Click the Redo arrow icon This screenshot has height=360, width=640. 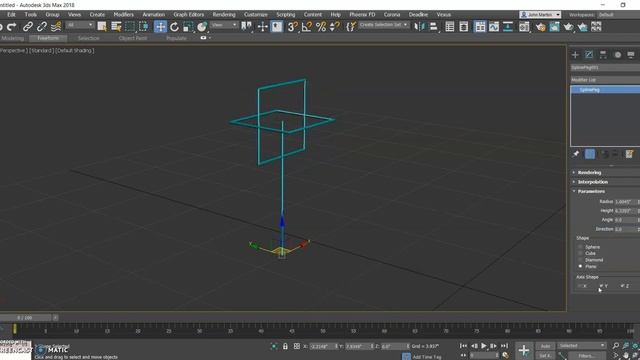[x=12, y=27]
